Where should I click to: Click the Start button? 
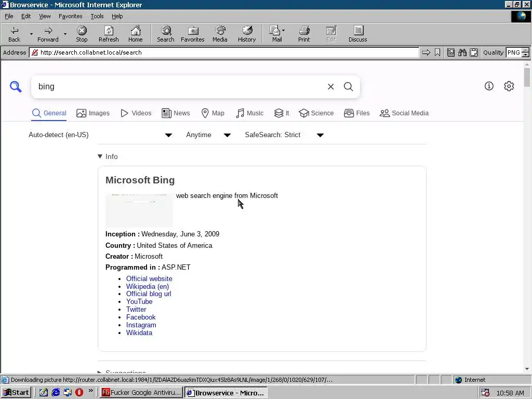click(16, 393)
